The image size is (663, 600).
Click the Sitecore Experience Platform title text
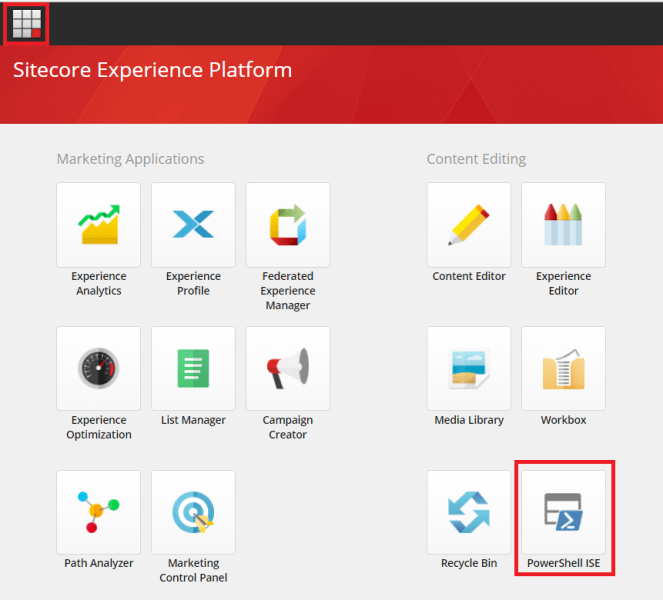[152, 71]
